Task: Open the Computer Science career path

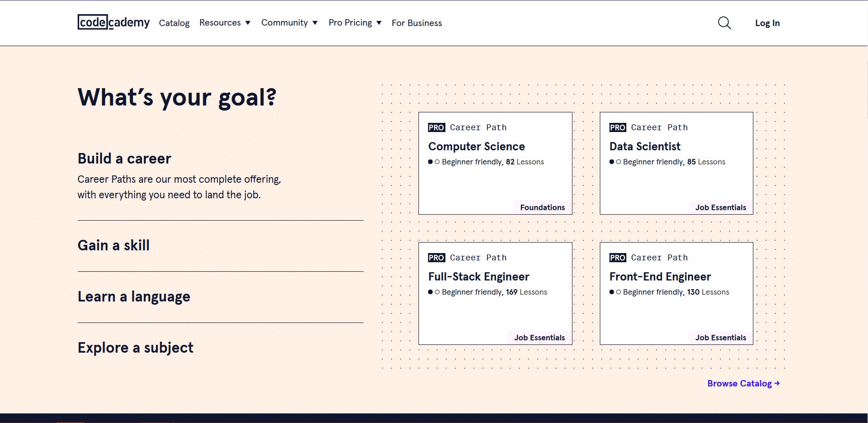Action: click(x=495, y=163)
